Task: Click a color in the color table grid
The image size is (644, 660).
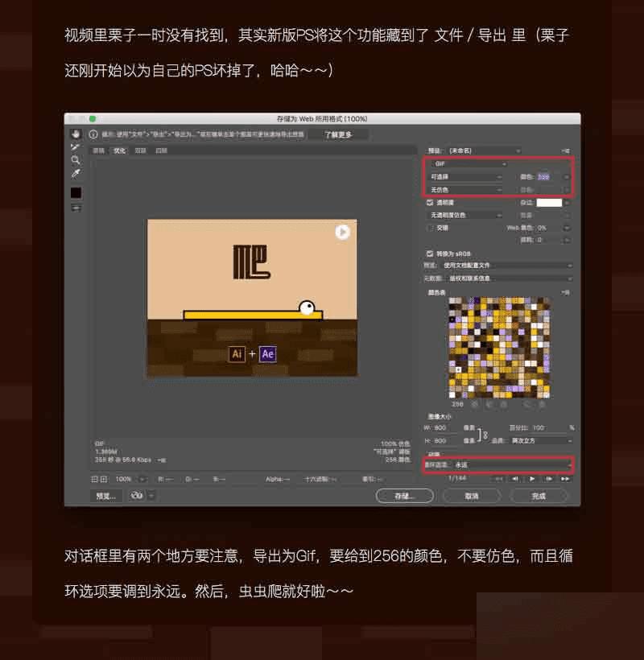Action: [499, 348]
